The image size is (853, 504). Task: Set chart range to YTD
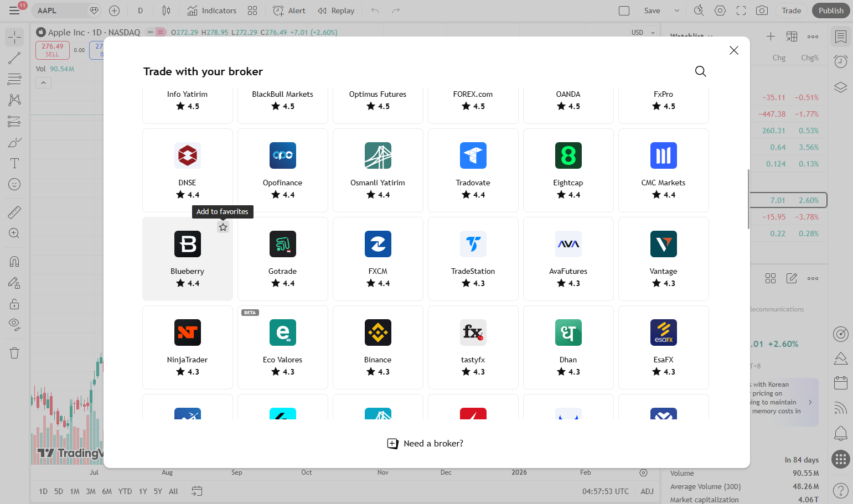(x=125, y=491)
